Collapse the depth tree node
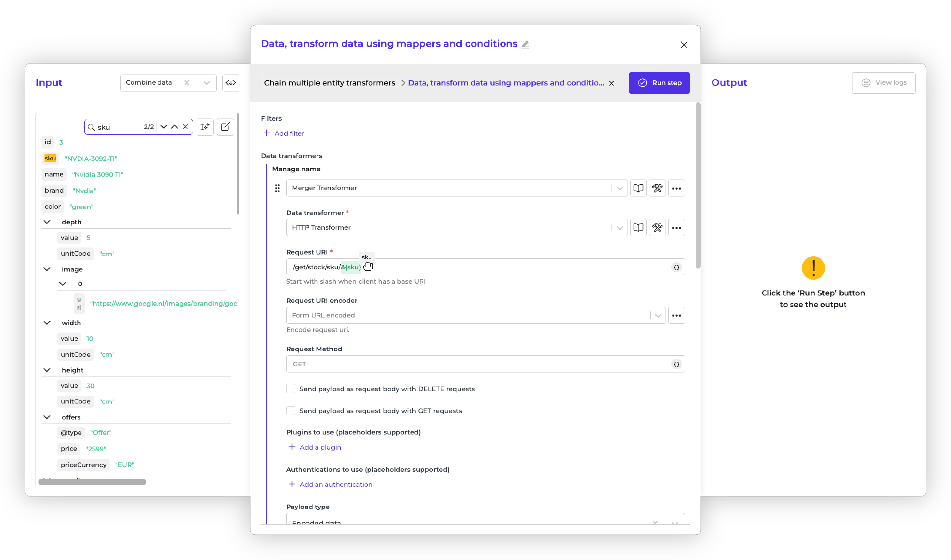Screen dimensions: 951x560 pos(47,222)
